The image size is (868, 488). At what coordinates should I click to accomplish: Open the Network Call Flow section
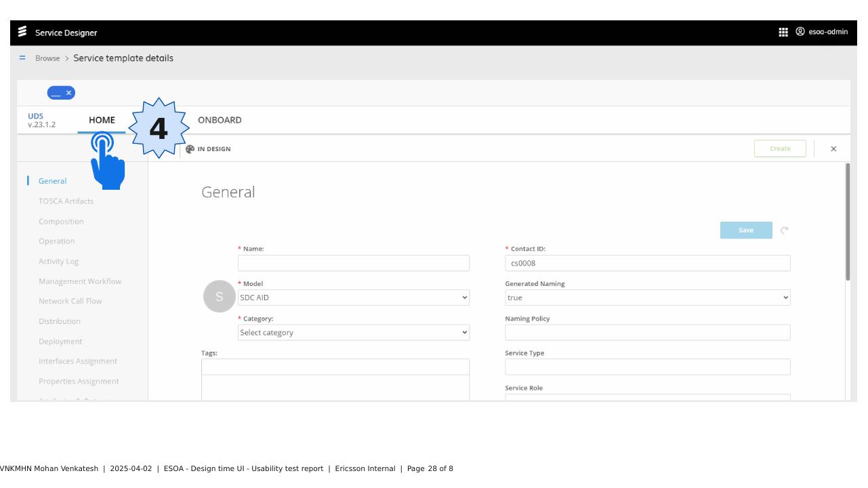tap(70, 301)
